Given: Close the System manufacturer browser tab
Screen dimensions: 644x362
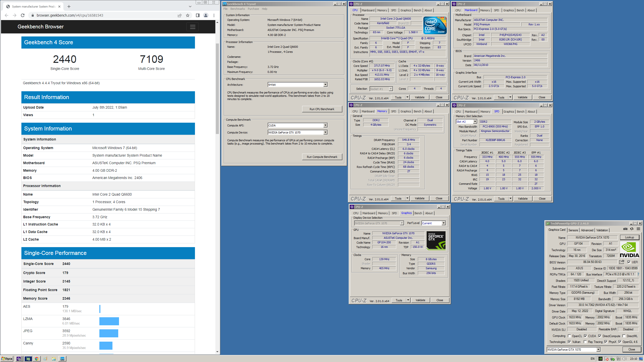Looking at the screenshot, I should click(59, 7).
